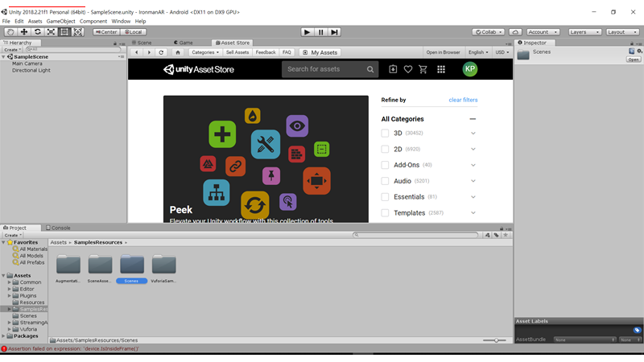Screen dimensions: 644x362
Task: Collapse the SampleScene hierarchy node
Action: tap(4, 57)
